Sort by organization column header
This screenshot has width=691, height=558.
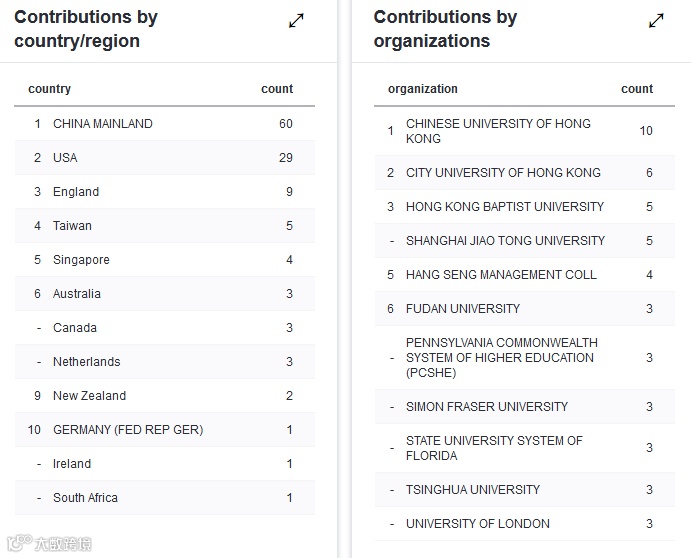[x=423, y=89]
